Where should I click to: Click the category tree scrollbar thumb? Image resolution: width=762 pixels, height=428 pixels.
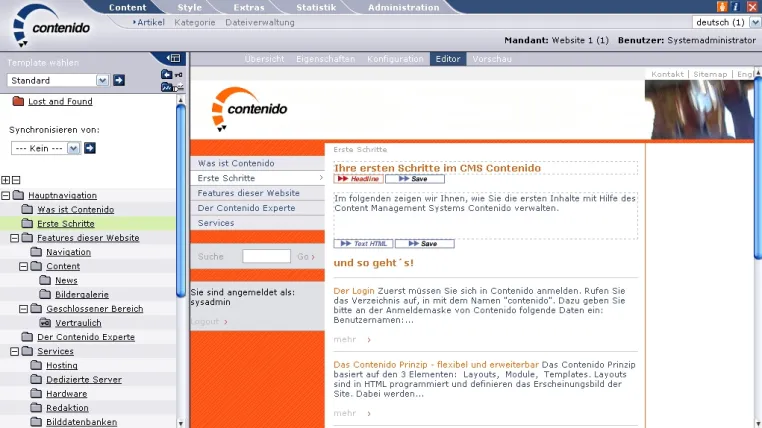[x=181, y=200]
